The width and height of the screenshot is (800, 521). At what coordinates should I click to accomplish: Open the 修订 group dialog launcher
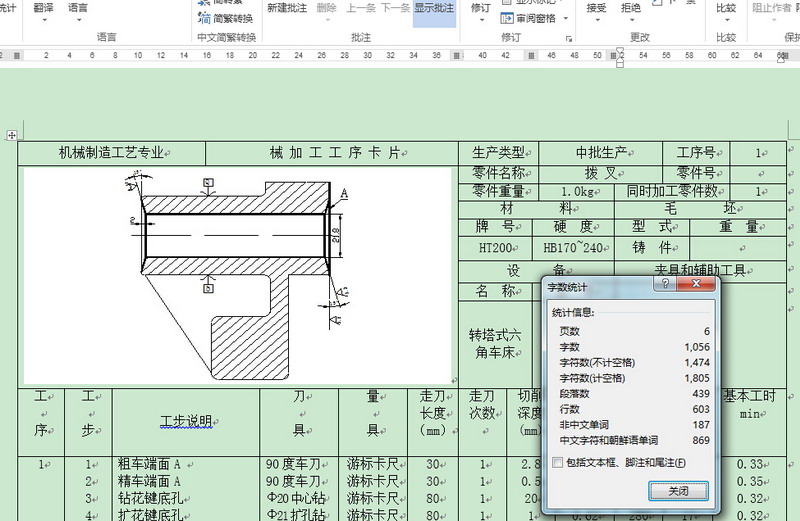pos(569,38)
